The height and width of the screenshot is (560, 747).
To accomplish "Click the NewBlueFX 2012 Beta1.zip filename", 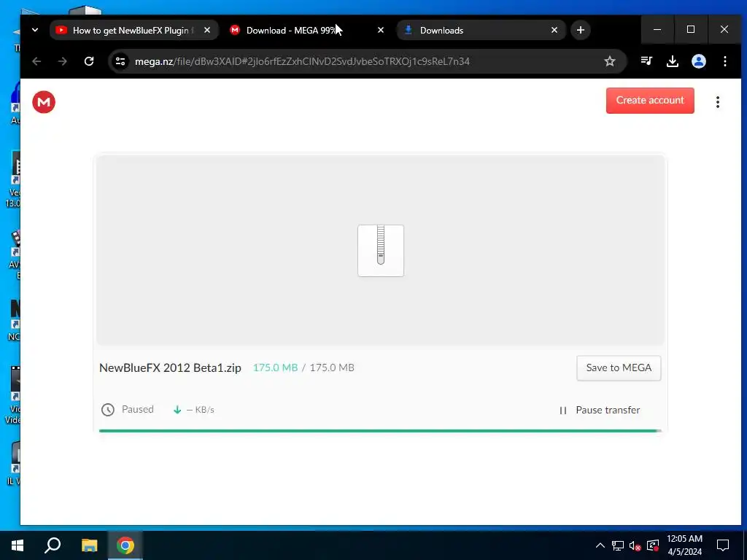I will point(170,367).
